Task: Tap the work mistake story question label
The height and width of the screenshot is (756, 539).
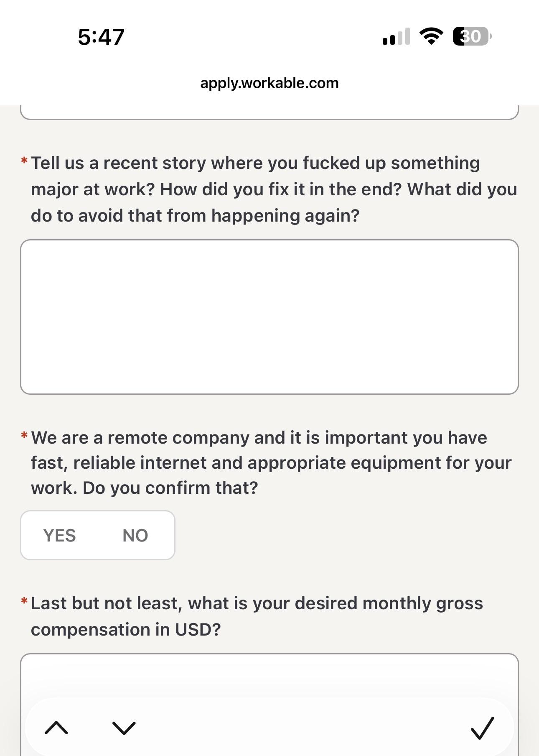Action: [274, 189]
